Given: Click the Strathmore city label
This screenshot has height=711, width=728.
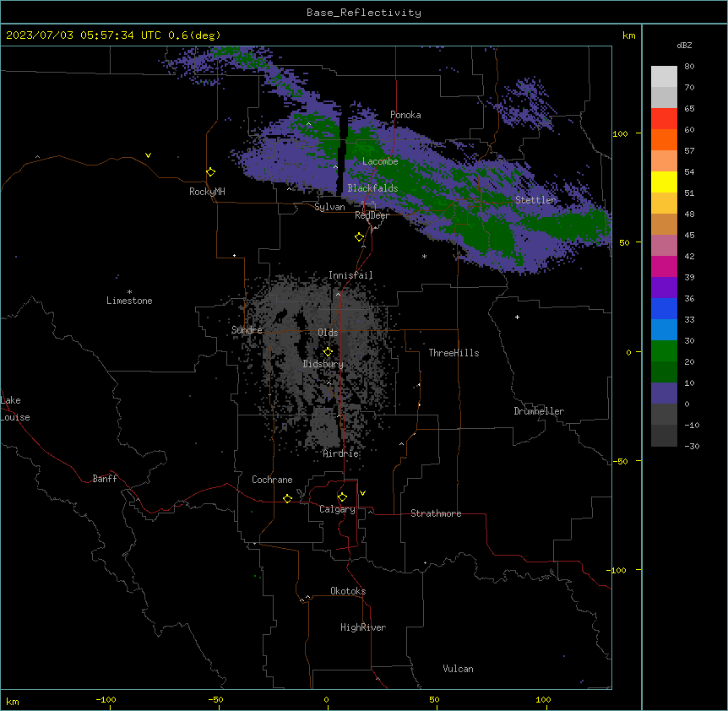Looking at the screenshot, I should point(436,513).
